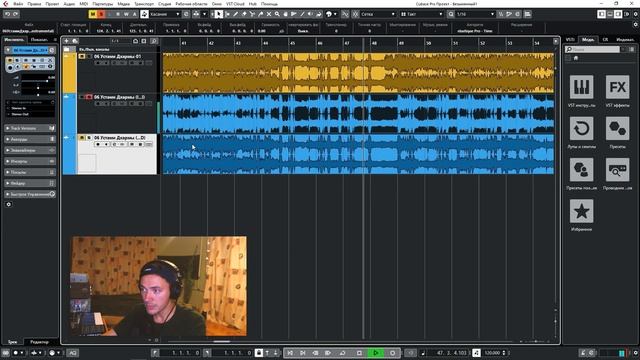640x360 pixels.
Task: Open User Presets tile
Action: (581, 169)
